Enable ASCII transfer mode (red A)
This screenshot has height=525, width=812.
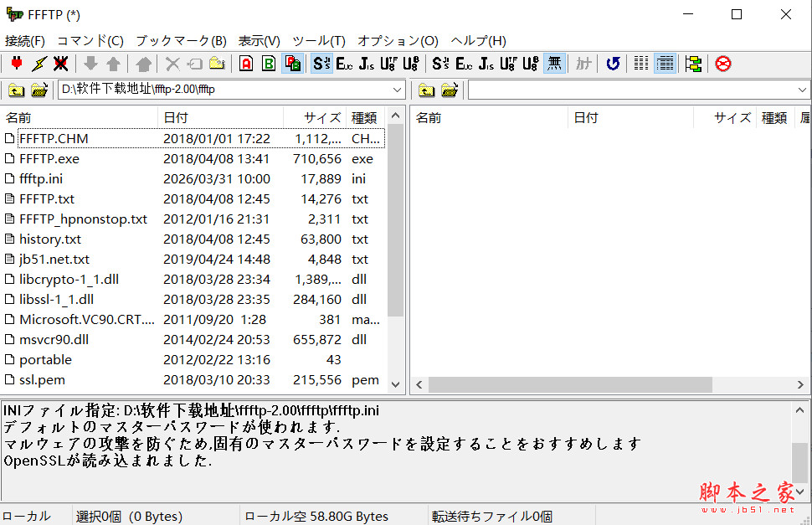(x=246, y=64)
